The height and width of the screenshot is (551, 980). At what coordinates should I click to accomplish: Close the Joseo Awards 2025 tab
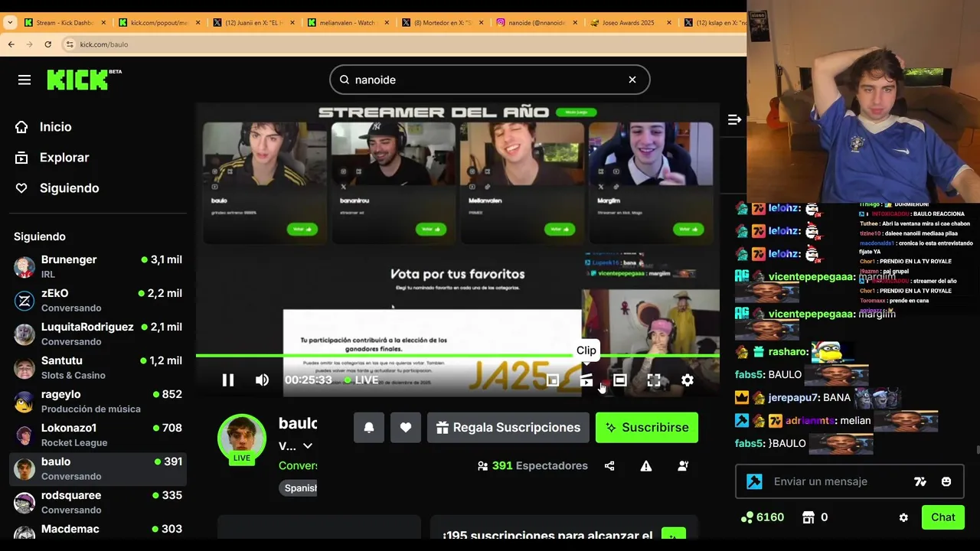point(668,23)
